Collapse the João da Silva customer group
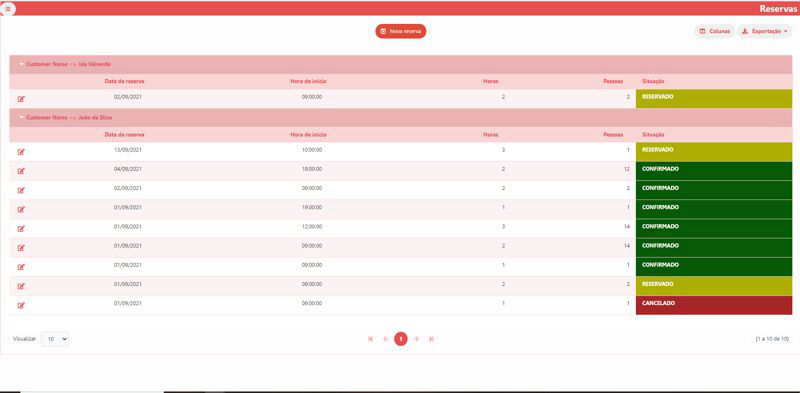 (x=21, y=117)
